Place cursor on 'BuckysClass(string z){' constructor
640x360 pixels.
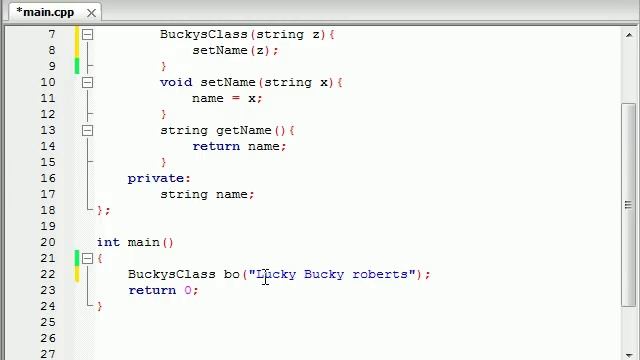[247, 35]
